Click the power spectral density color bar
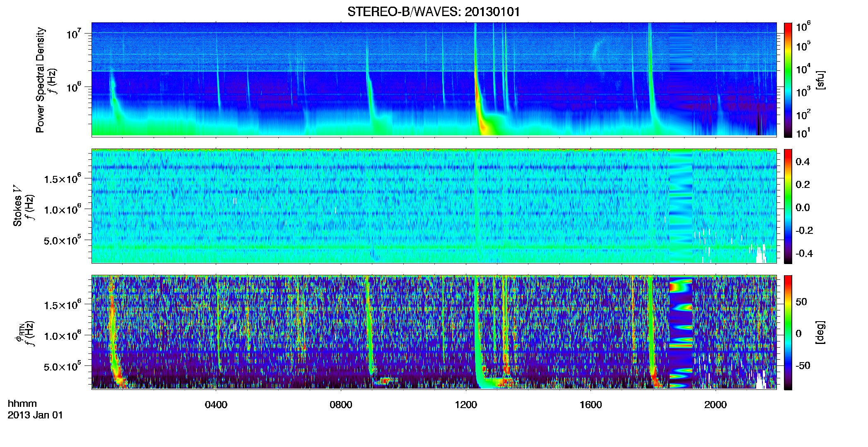868x447 pixels. (788, 80)
